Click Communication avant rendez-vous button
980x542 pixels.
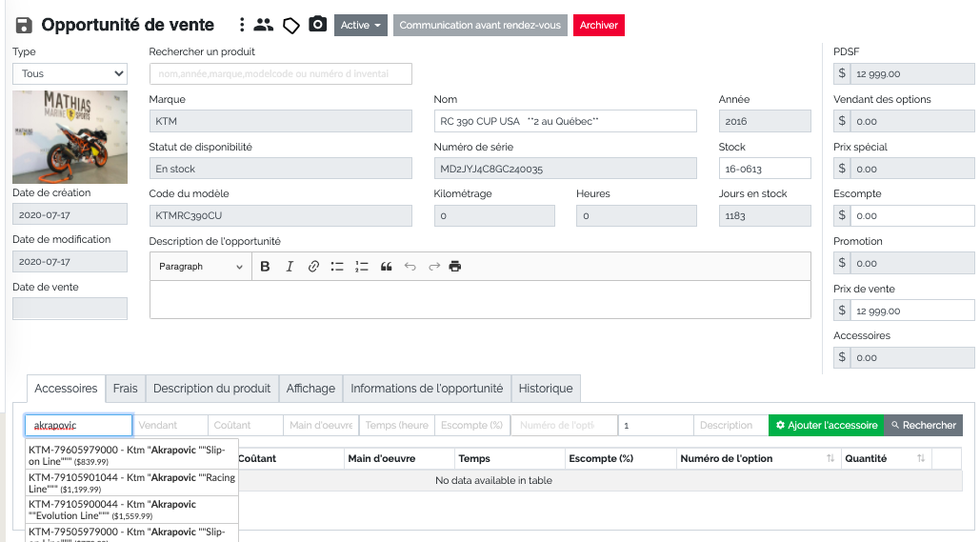point(480,25)
